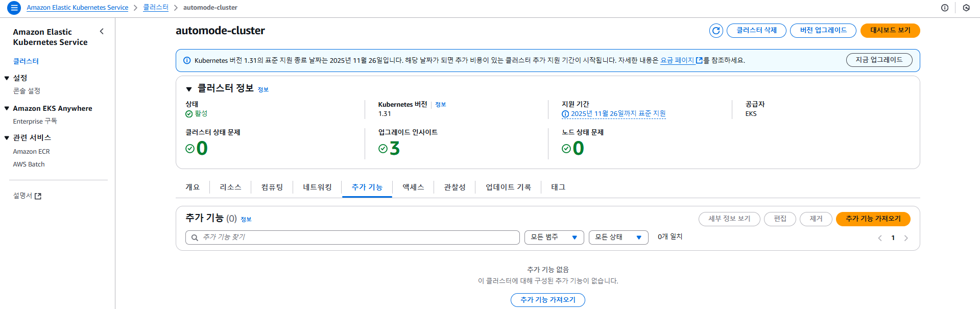Click the 클러스터 삭제 button
The height and width of the screenshot is (309, 980).
point(756,31)
